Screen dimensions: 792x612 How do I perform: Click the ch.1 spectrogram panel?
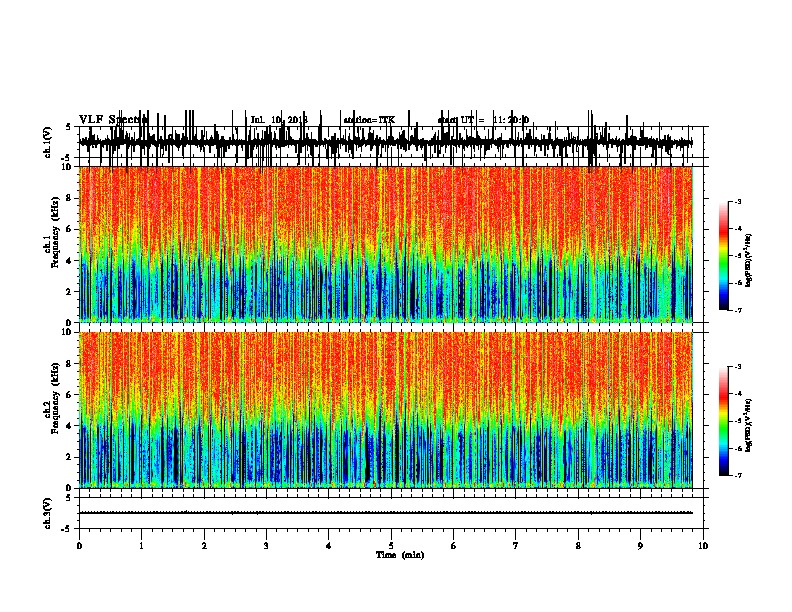(x=385, y=244)
